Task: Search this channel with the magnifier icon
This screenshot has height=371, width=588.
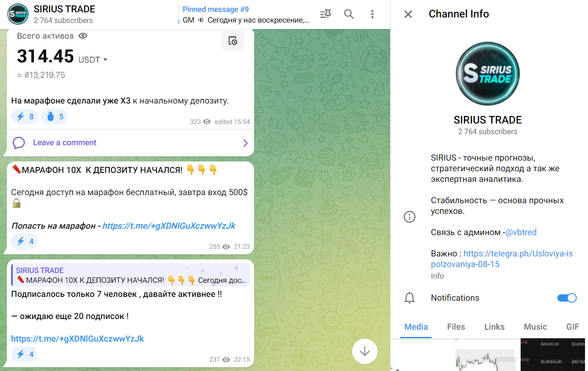Action: (x=349, y=14)
